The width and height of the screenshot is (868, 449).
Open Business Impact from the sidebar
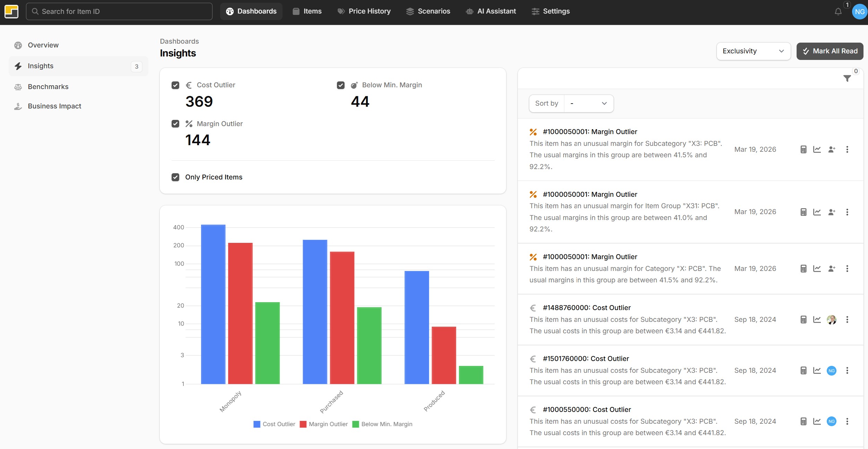pos(54,106)
